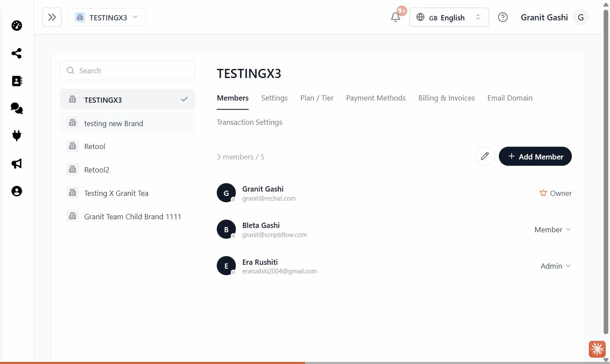Click the help question mark icon

pyautogui.click(x=503, y=17)
